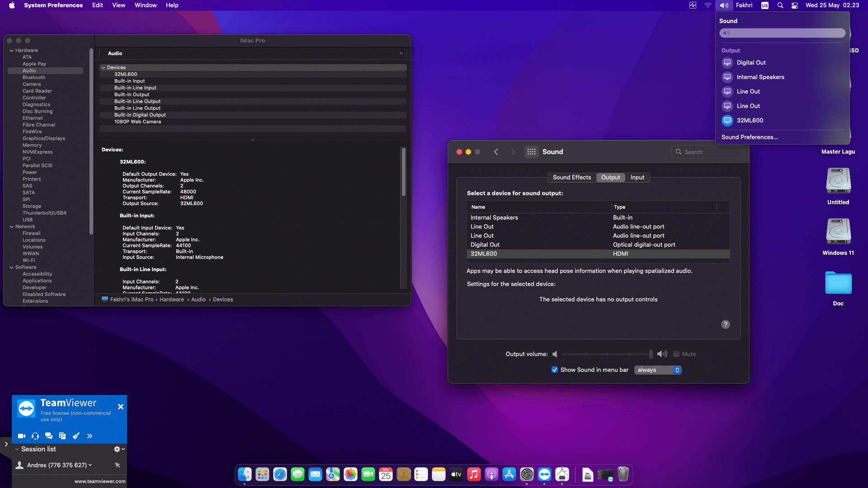This screenshot has height=488, width=868.
Task: Switch to the Input tab
Action: tap(637, 178)
